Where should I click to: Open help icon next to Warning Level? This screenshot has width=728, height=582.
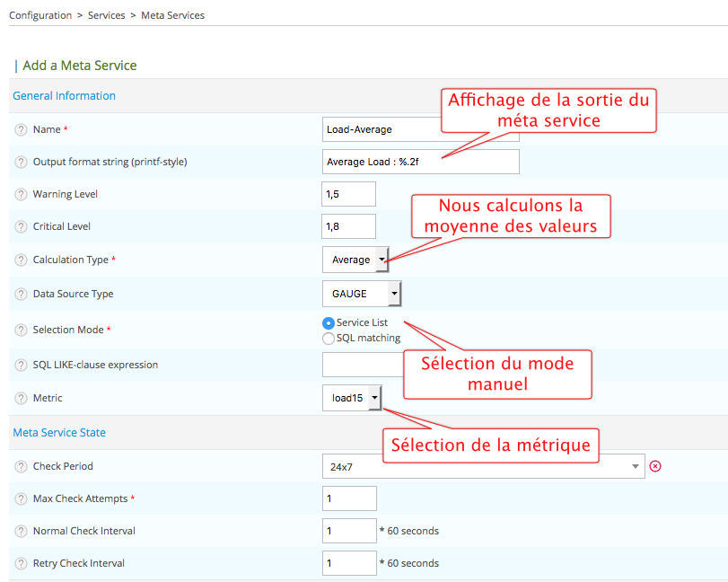point(21,194)
